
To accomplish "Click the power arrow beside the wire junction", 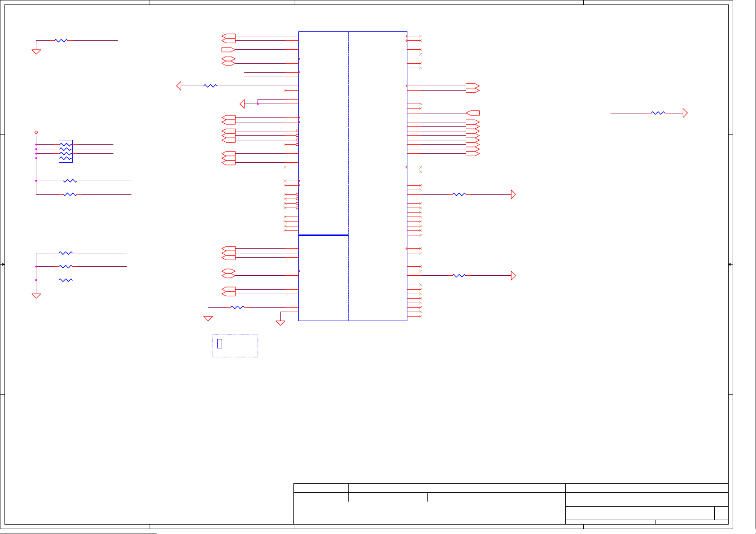I will point(242,104).
